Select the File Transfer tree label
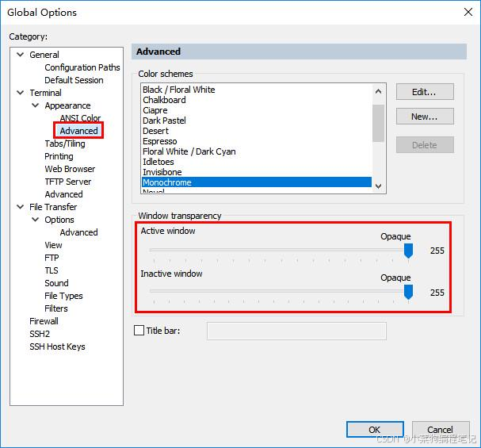The width and height of the screenshot is (481, 448). tap(53, 207)
